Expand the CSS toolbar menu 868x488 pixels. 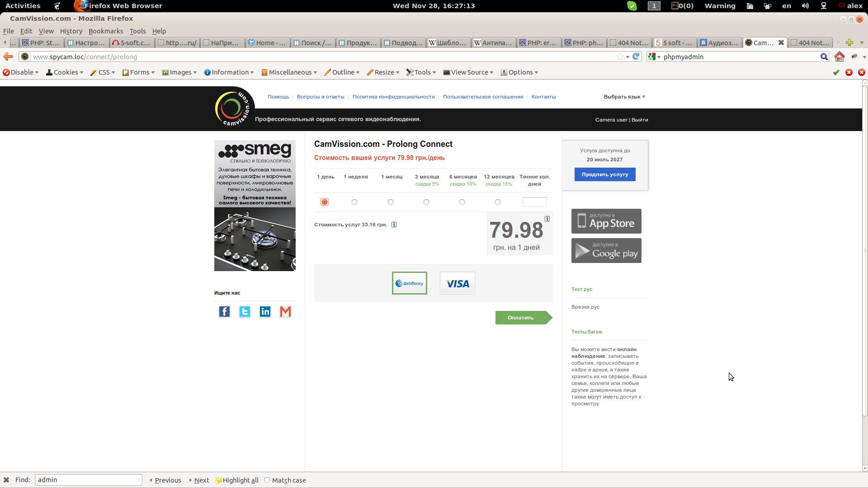pos(103,72)
